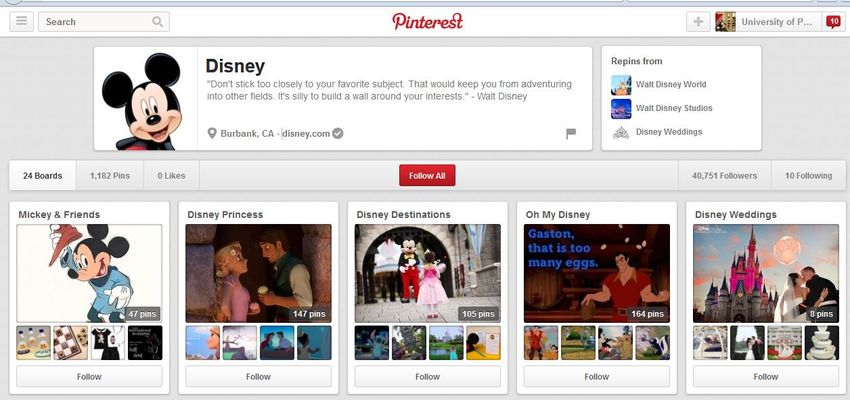Viewport: 850px width, 400px height.
Task: Click the Disney profile name heading
Action: pos(235,66)
